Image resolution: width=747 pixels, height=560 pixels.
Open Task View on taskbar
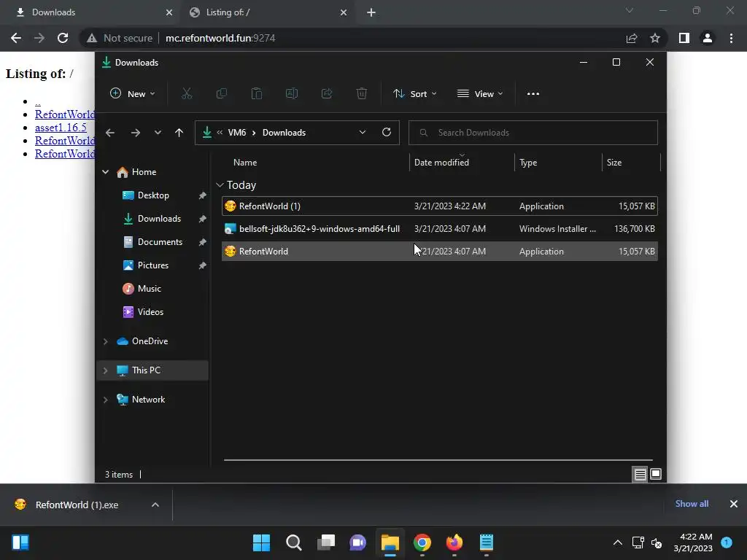(326, 542)
